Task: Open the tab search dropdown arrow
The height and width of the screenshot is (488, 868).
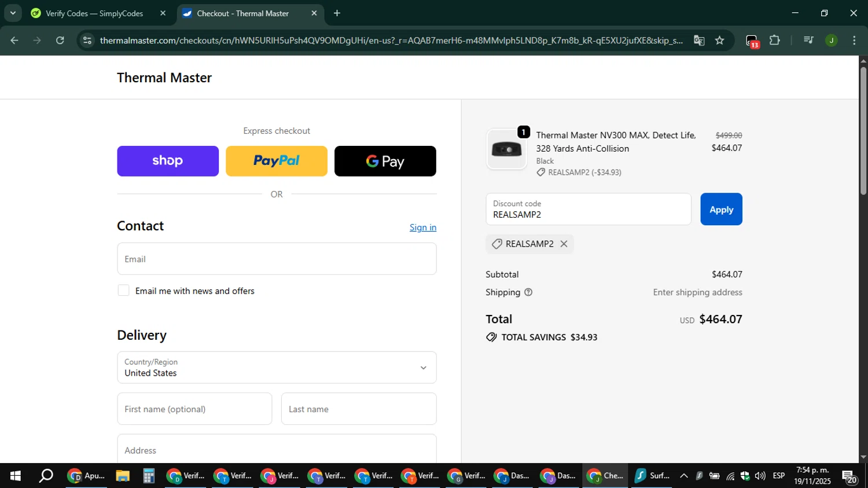Action: [x=13, y=13]
